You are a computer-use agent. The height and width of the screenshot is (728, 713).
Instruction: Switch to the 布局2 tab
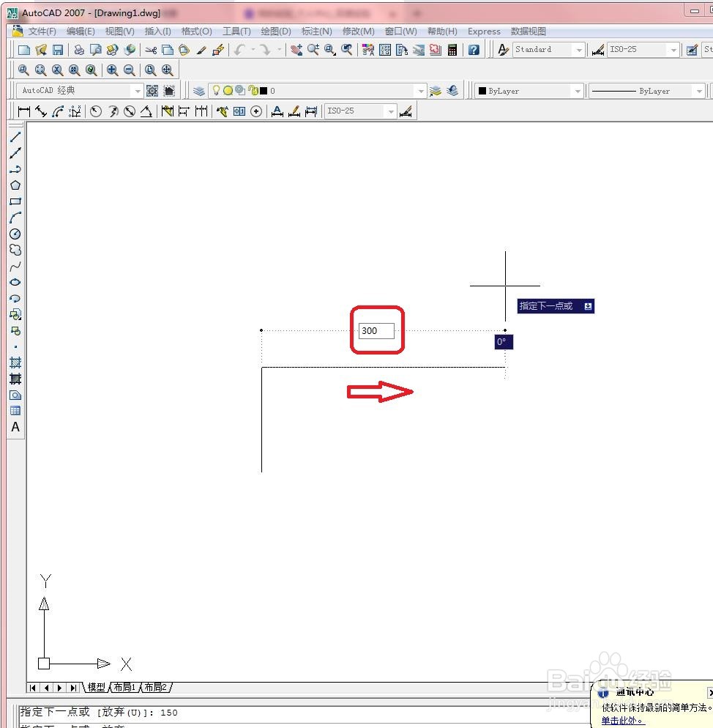point(155,687)
